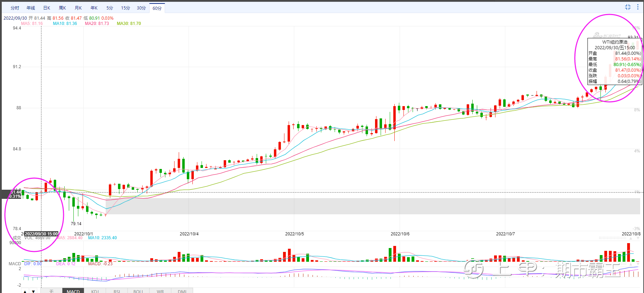Viewport: 644px width, 293px height.
Task: Switch to the 年线 chart tab
Action: [31, 8]
